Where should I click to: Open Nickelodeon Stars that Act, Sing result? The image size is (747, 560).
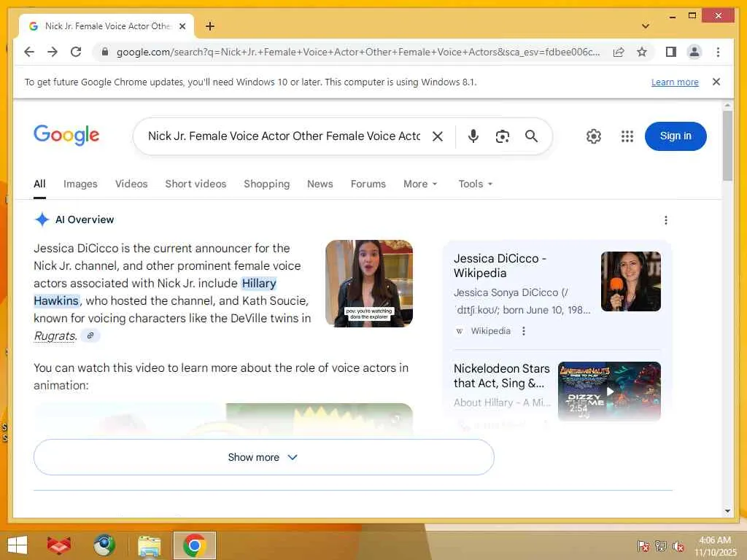click(501, 376)
